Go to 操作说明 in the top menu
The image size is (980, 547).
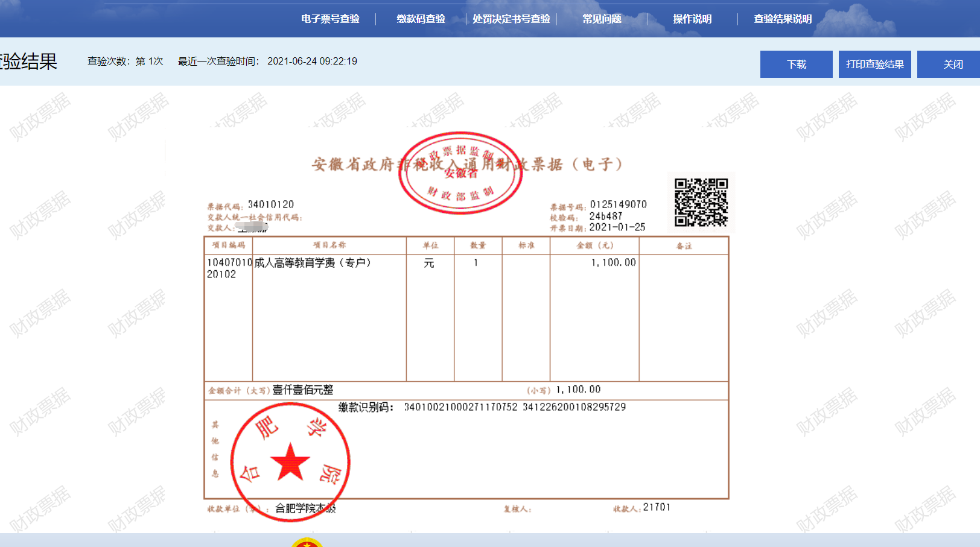pyautogui.click(x=692, y=19)
